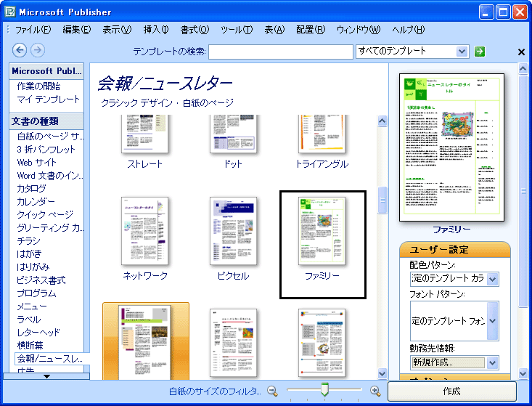Click the right pane scroll up arrow
The width and height of the screenshot is (532, 406).
click(x=523, y=68)
